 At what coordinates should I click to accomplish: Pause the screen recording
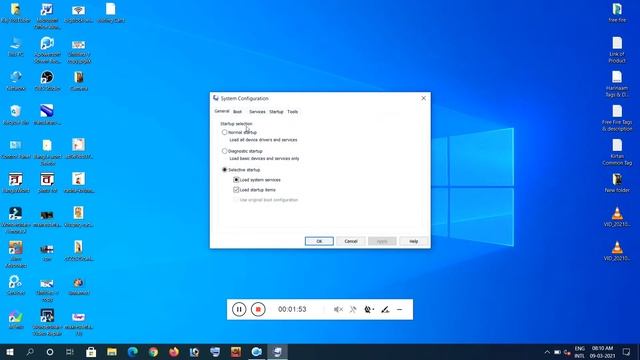point(239,309)
